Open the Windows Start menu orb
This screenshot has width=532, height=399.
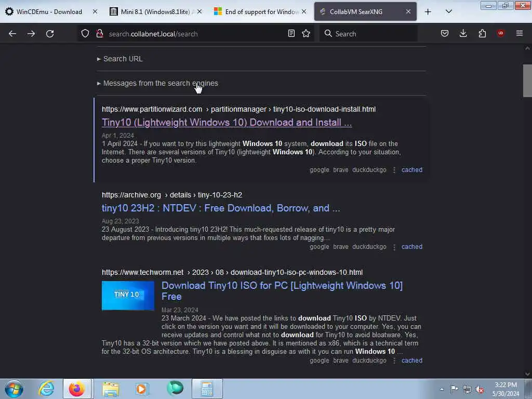pyautogui.click(x=14, y=389)
